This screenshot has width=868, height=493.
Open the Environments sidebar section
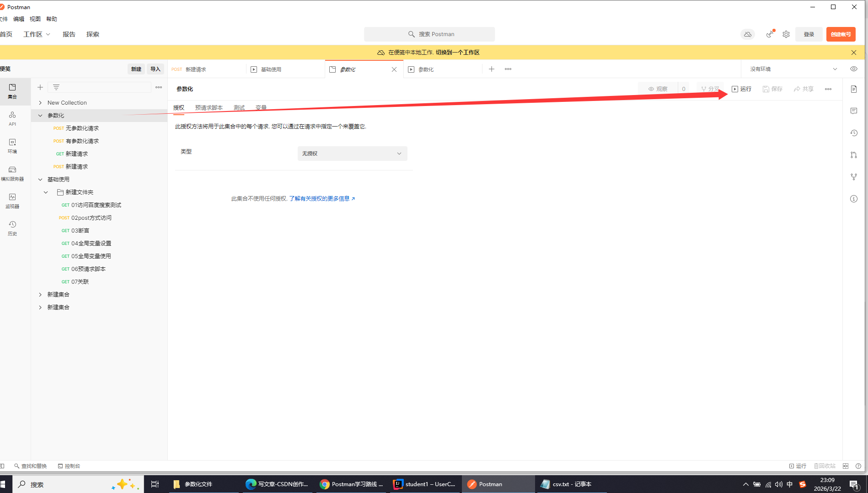click(12, 146)
